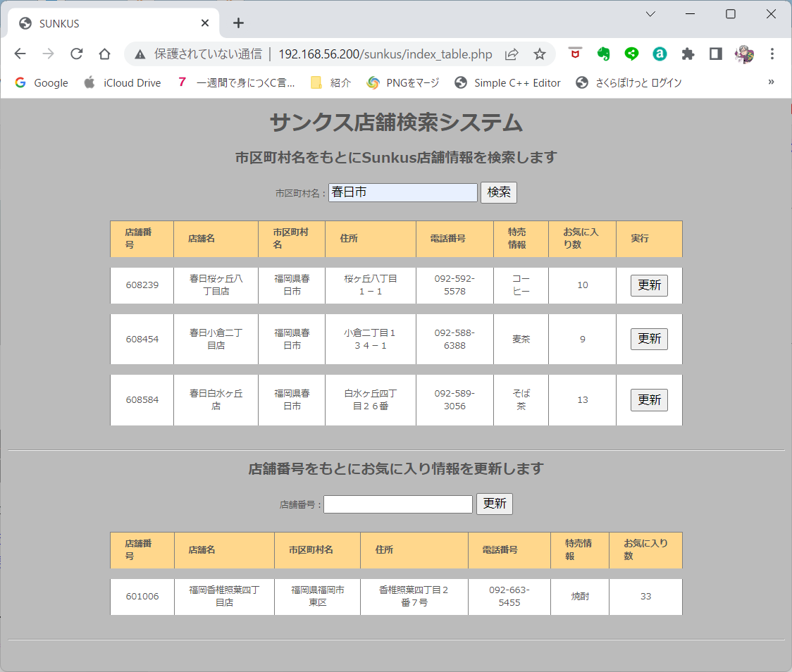Click 更新 for store 608454
Screen dimensions: 792x672
[649, 339]
